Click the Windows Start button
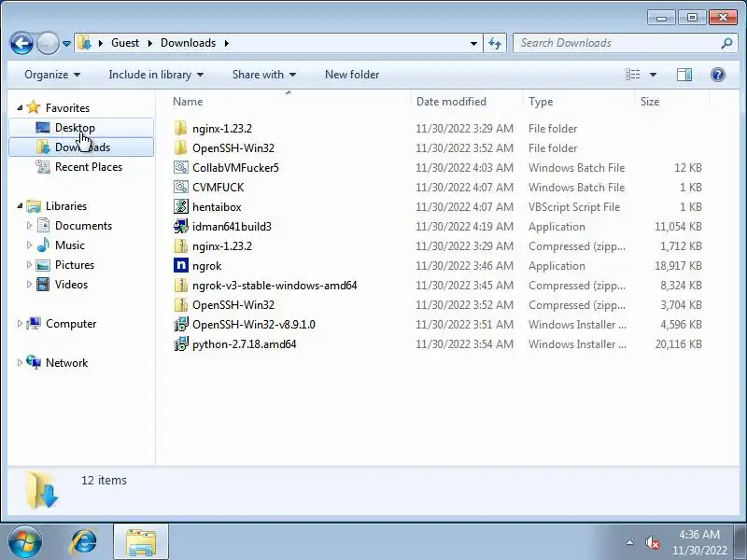Image resolution: width=747 pixels, height=560 pixels. (x=24, y=542)
